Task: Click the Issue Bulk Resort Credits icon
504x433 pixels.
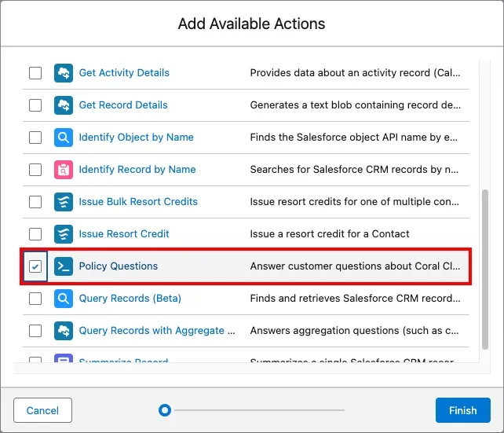Action: point(64,202)
